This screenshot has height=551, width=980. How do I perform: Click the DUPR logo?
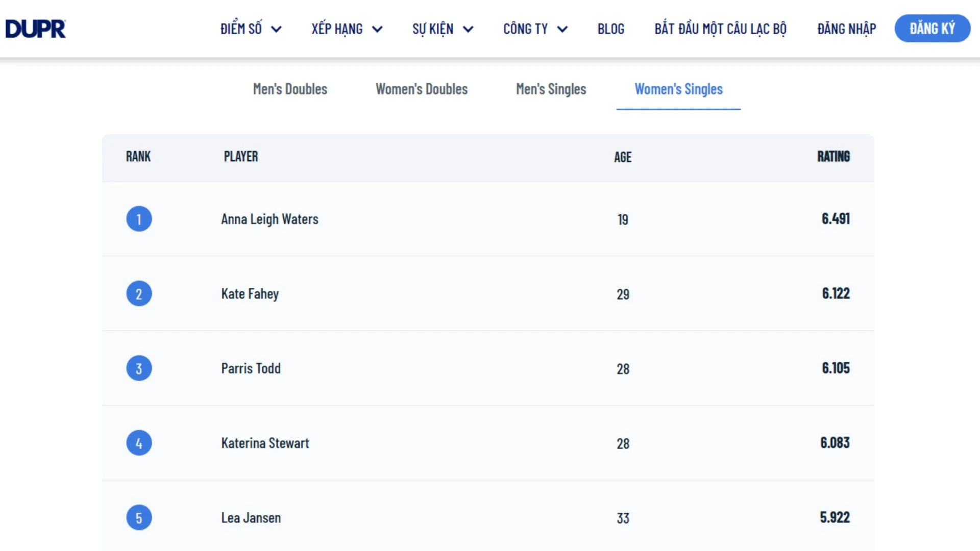[36, 29]
